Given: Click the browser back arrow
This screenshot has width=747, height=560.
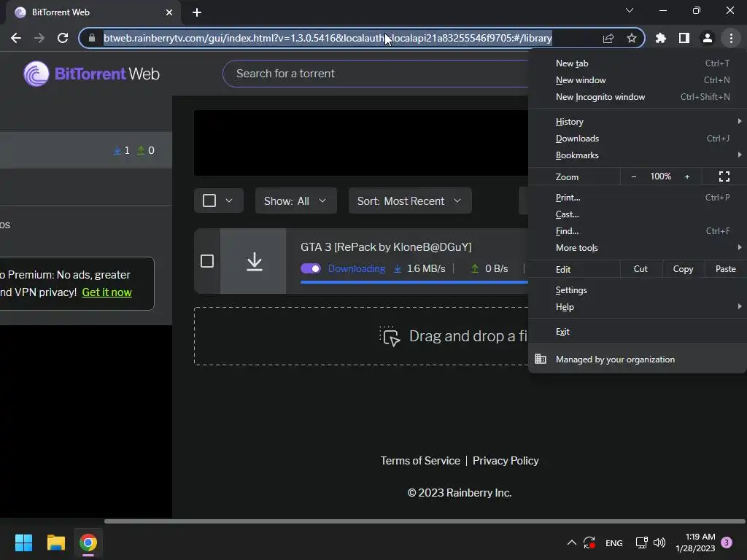Looking at the screenshot, I should point(16,38).
